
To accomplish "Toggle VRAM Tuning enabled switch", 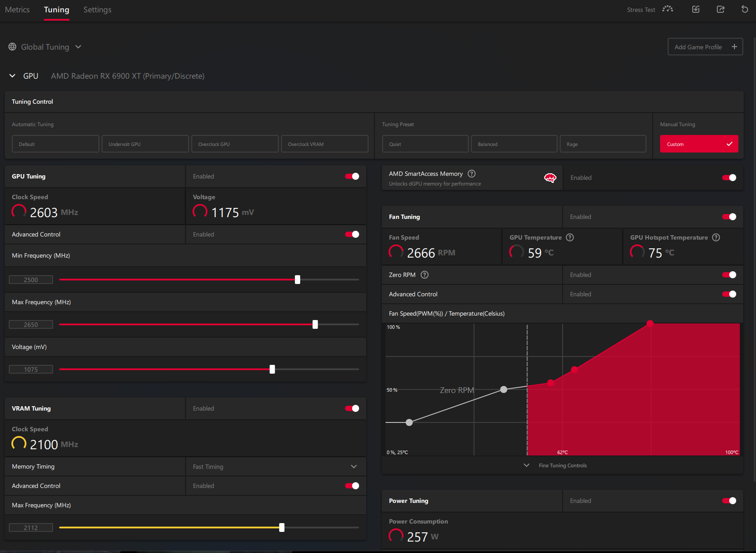I will coord(352,408).
